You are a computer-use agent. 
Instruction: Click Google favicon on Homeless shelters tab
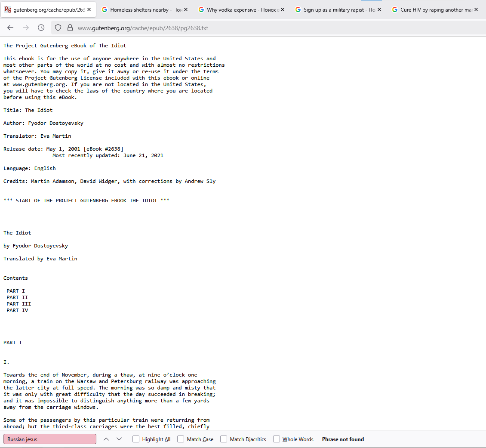point(105,9)
